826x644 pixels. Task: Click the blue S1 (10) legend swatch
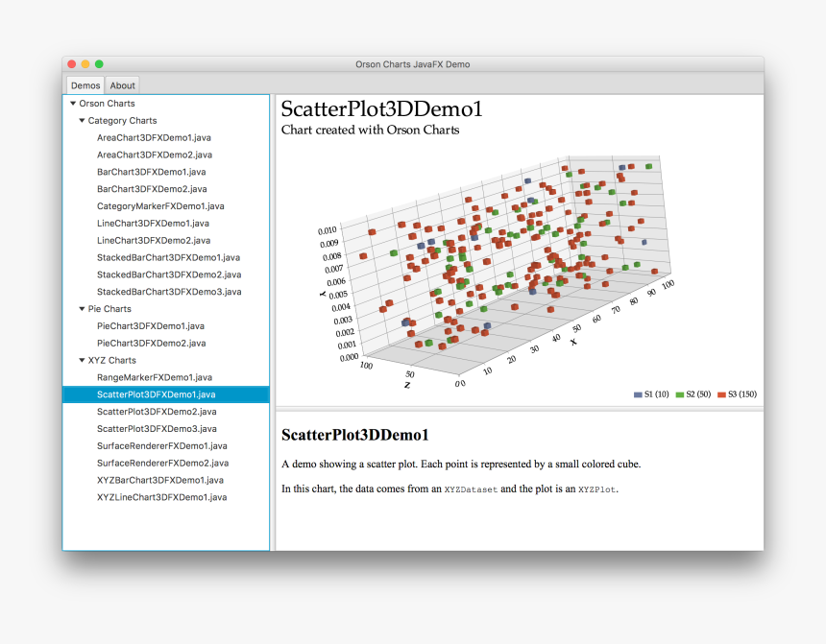pos(638,394)
